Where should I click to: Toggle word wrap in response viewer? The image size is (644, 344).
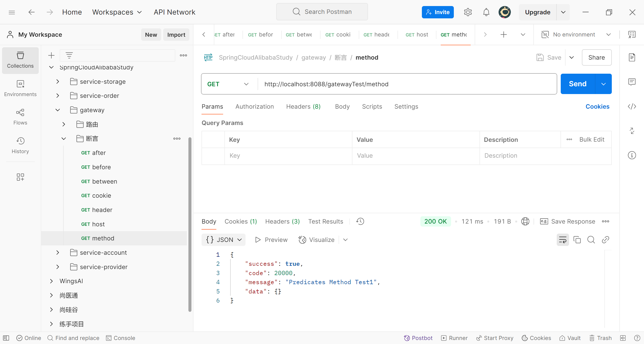click(562, 240)
